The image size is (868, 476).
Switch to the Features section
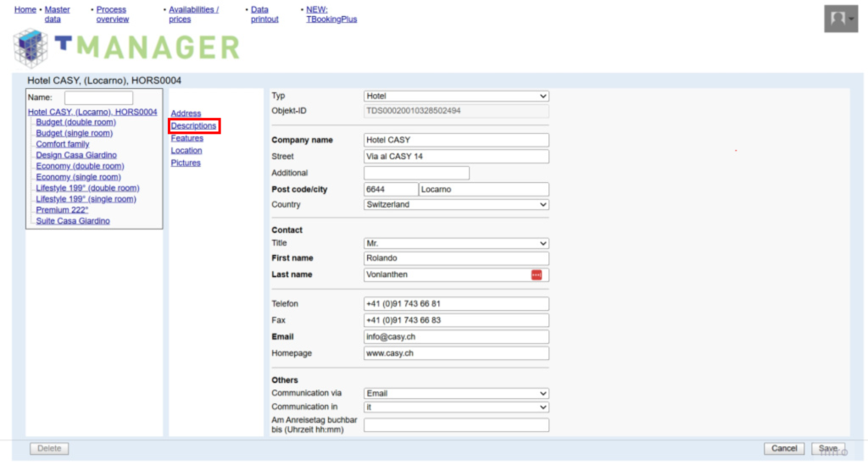coord(186,138)
